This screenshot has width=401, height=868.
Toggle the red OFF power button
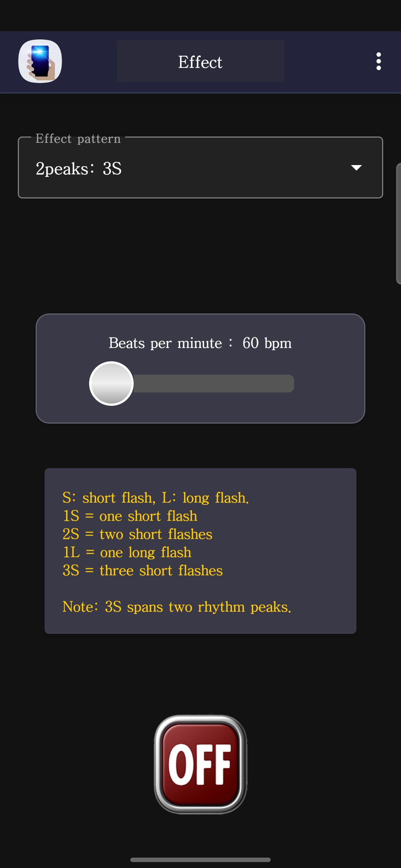tap(200, 764)
